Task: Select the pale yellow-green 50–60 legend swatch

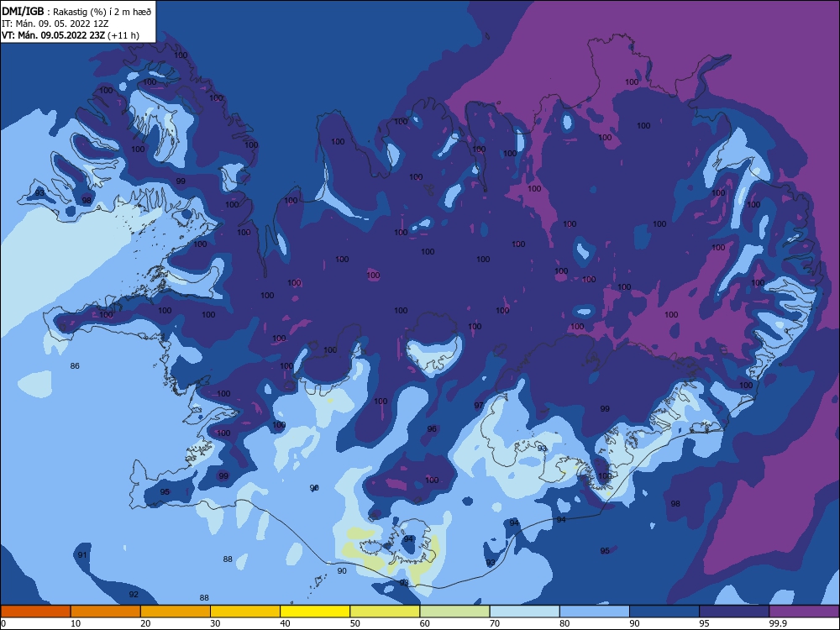Action: click(385, 612)
